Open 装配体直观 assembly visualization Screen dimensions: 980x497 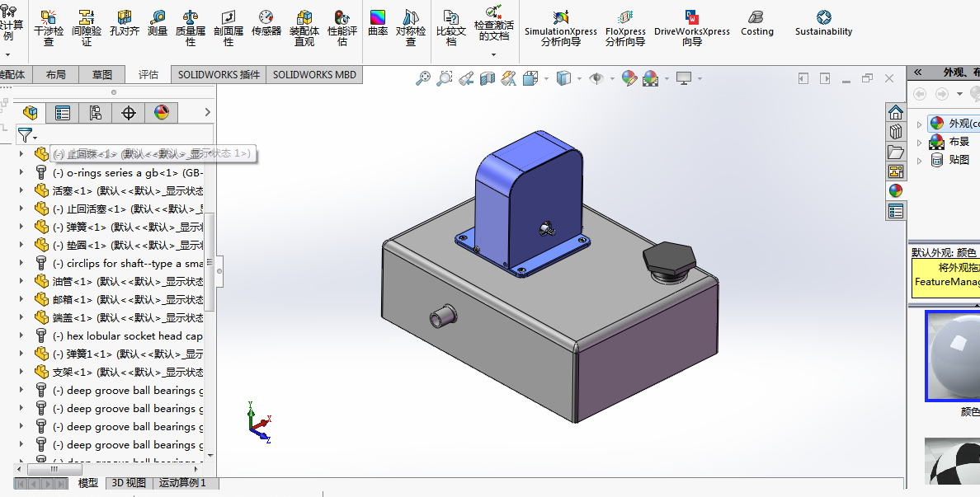(304, 29)
